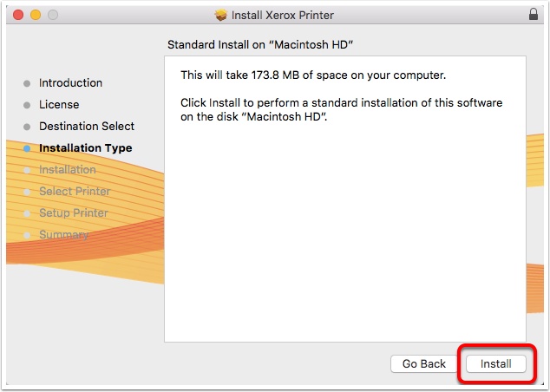Click the gray bullet beside Introduction
The image size is (550, 392).
[27, 83]
